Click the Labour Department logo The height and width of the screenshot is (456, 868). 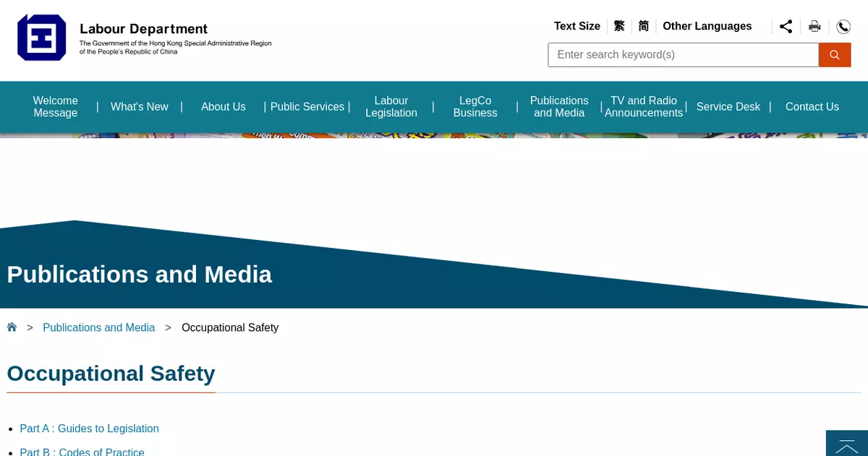(x=42, y=38)
